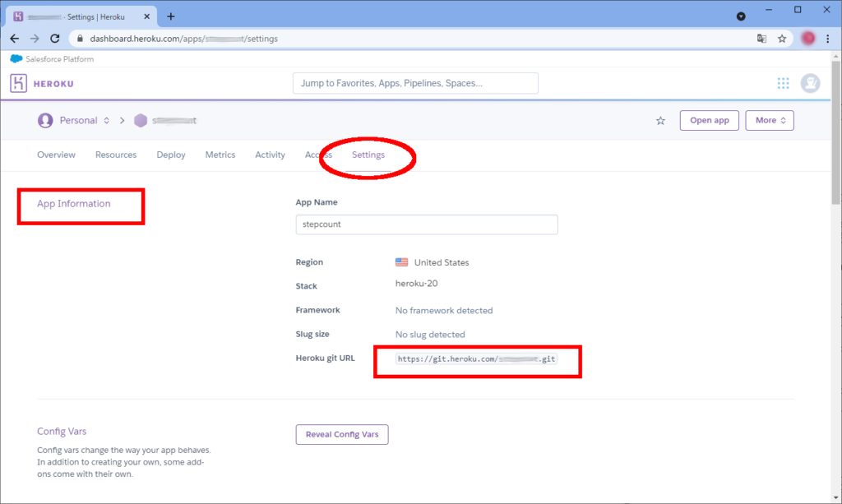Click Reveal Config Vars button
This screenshot has width=842, height=504.
coord(342,434)
